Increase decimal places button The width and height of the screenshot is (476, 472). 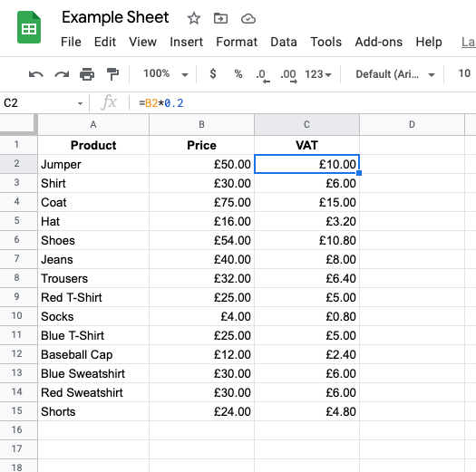point(288,75)
